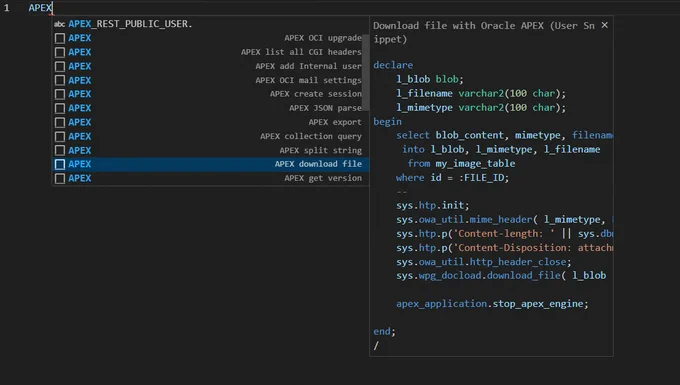This screenshot has height=385, width=680.
Task: Click the snippet icon of APEX OCI upgrade
Action: pos(60,38)
